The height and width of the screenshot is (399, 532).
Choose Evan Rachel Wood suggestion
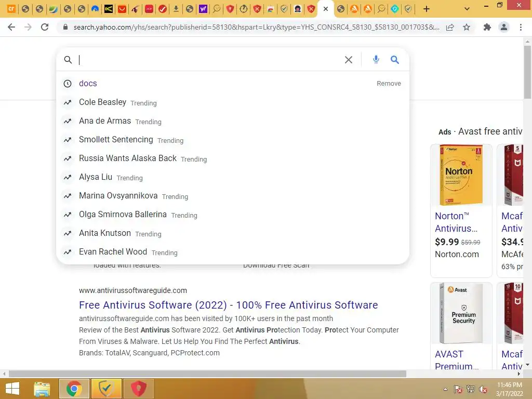click(x=233, y=252)
